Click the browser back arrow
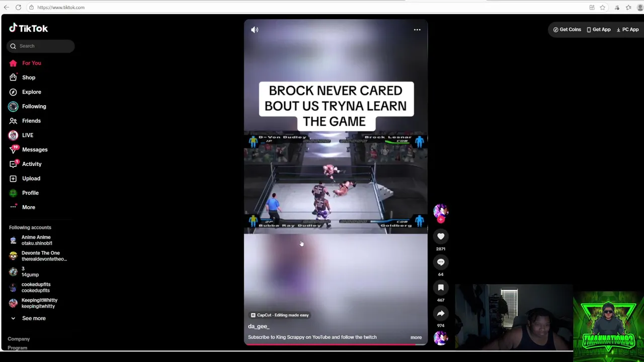Viewport: 644px width, 362px height. click(7, 8)
